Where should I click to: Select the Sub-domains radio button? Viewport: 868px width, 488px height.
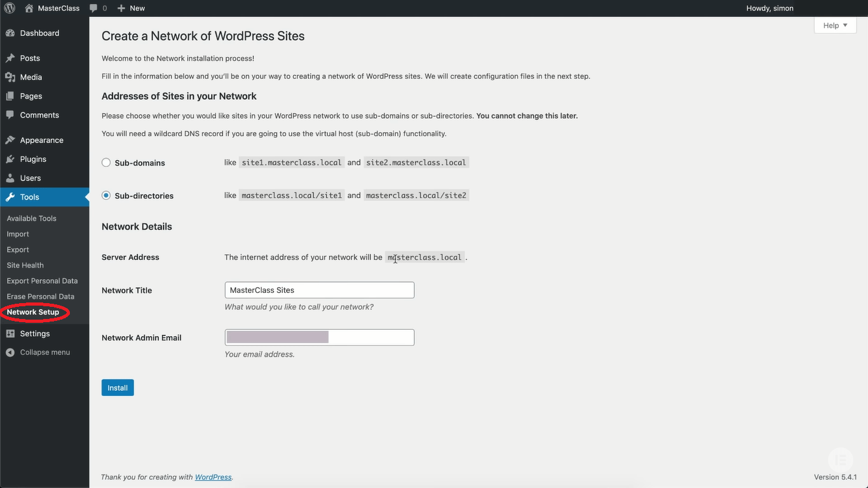106,163
